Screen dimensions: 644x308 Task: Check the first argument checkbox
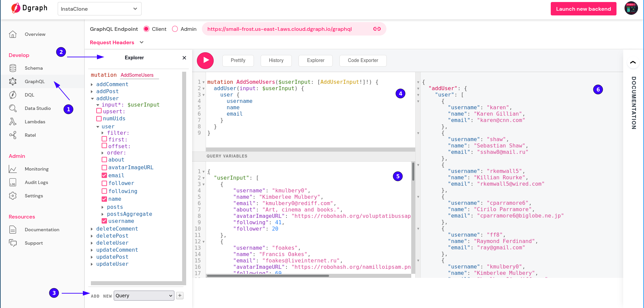click(104, 139)
